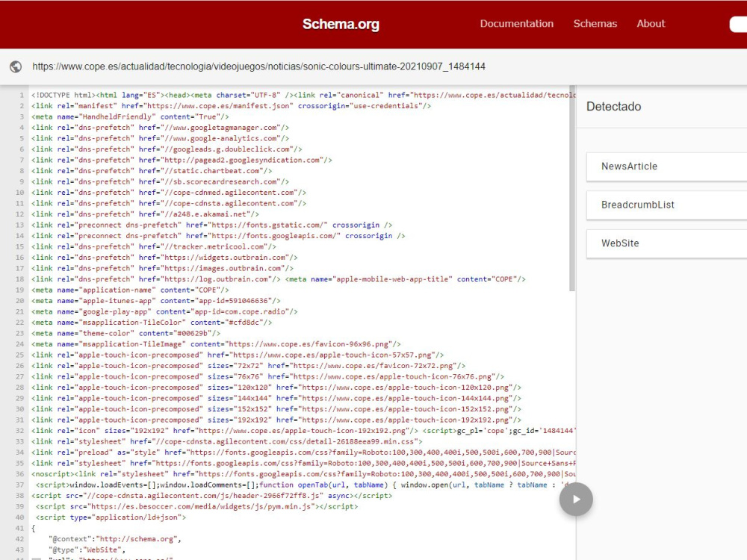
Task: Open the Documentation menu item
Action: pyautogui.click(x=516, y=23)
